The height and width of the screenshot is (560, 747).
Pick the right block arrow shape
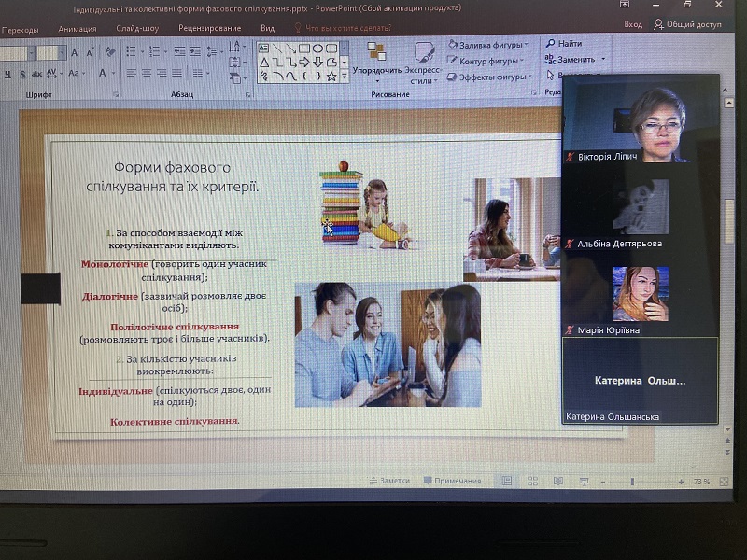point(304,63)
